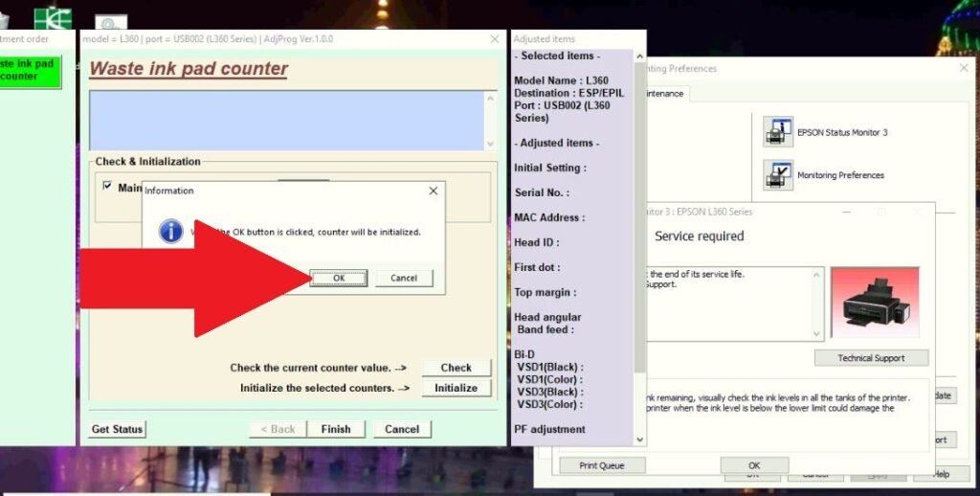Click the green desktop icon at top
Screen dimensions: 980x496
tap(53, 19)
